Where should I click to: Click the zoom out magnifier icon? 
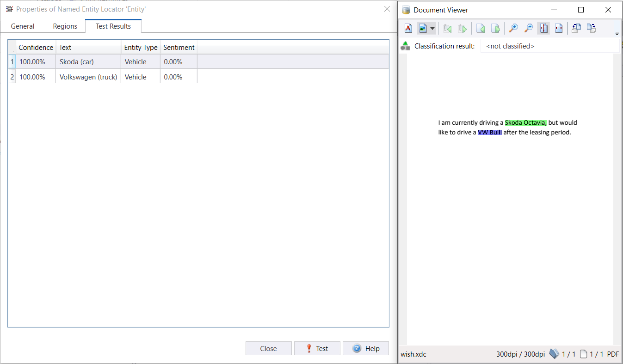click(x=528, y=29)
